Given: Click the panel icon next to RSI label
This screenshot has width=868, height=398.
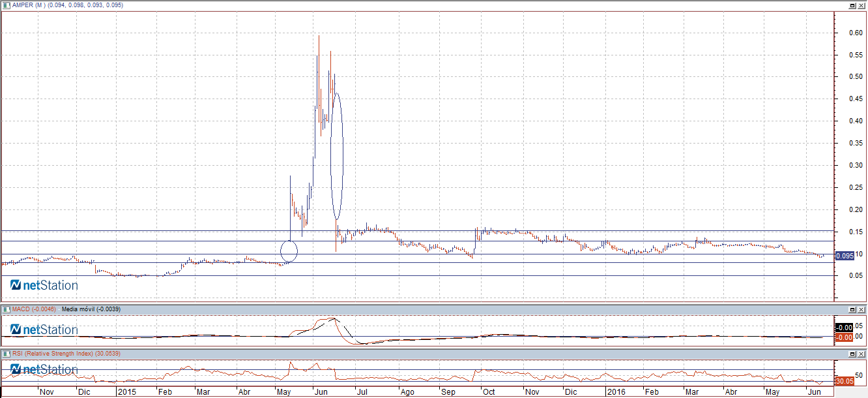Looking at the screenshot, I should point(6,353).
